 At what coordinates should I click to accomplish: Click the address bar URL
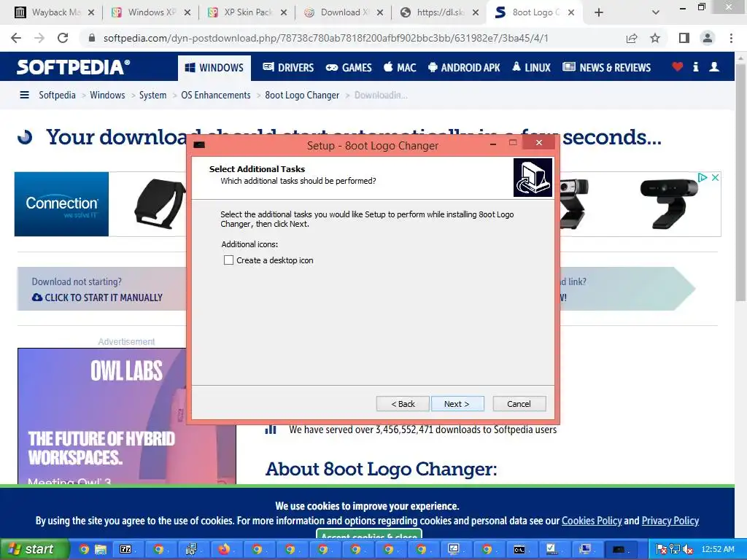326,38
